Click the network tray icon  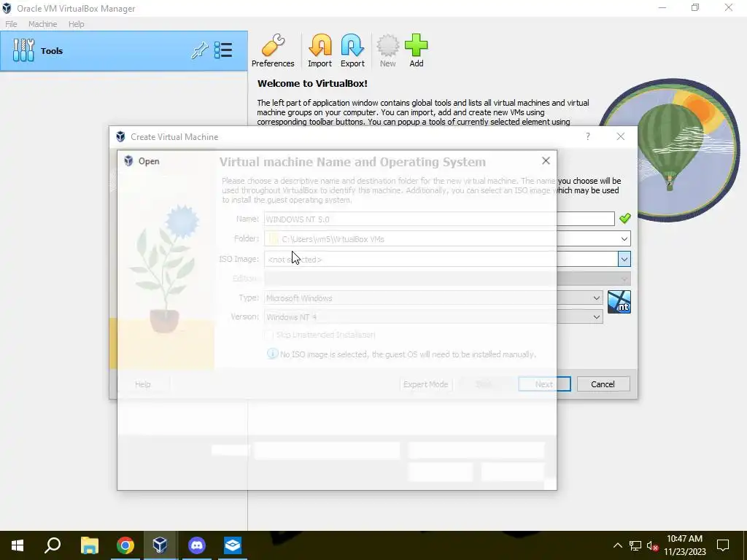635,545
